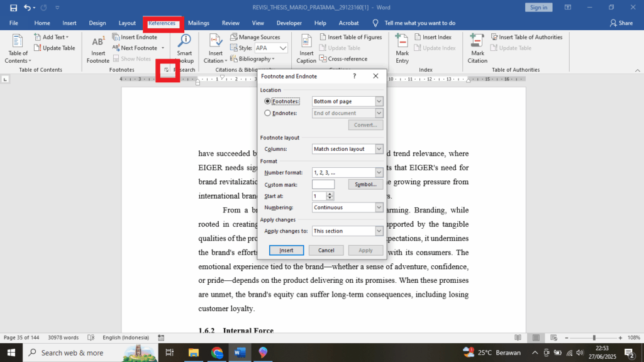This screenshot has height=362, width=644.
Task: Switch to the Design tab
Action: pyautogui.click(x=97, y=23)
